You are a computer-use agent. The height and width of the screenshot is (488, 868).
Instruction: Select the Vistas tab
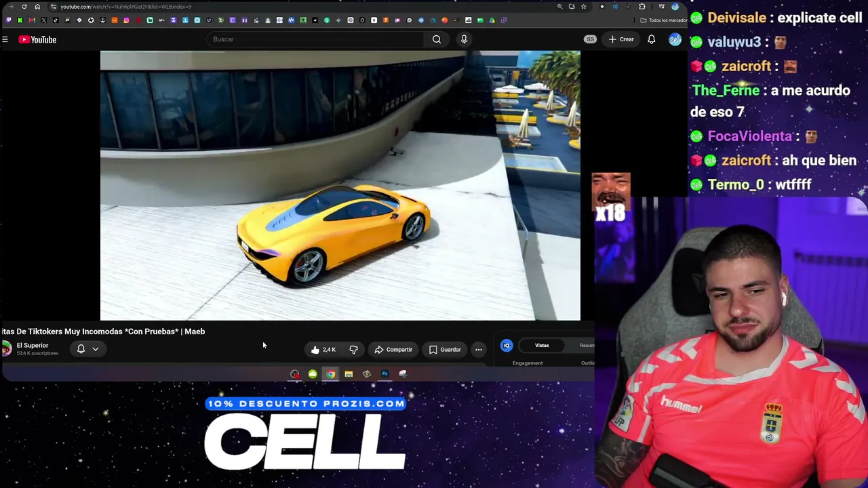pos(542,346)
